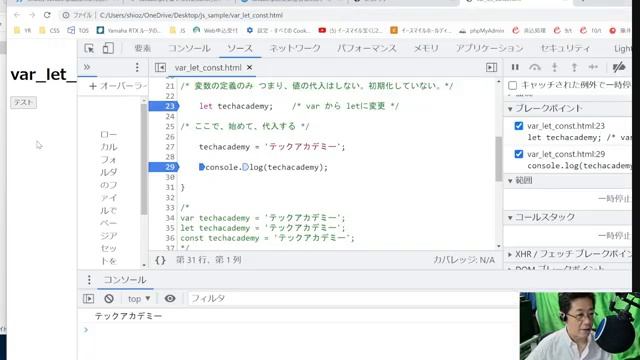Toggle the device toolbar icon
This screenshot has height=360, width=640.
pos(108,48)
